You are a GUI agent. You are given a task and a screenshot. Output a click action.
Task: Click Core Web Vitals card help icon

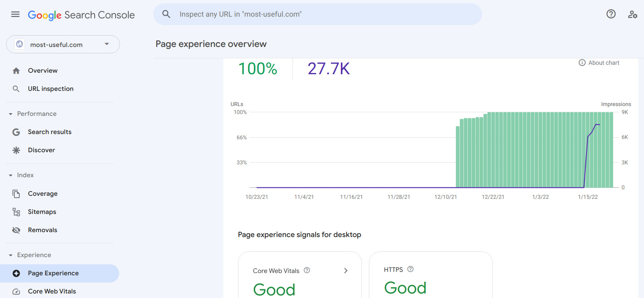pos(307,270)
